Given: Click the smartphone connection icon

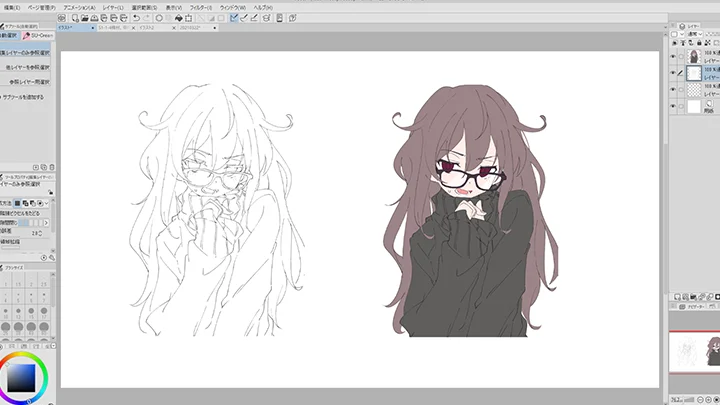Looking at the screenshot, I should 279,18.
